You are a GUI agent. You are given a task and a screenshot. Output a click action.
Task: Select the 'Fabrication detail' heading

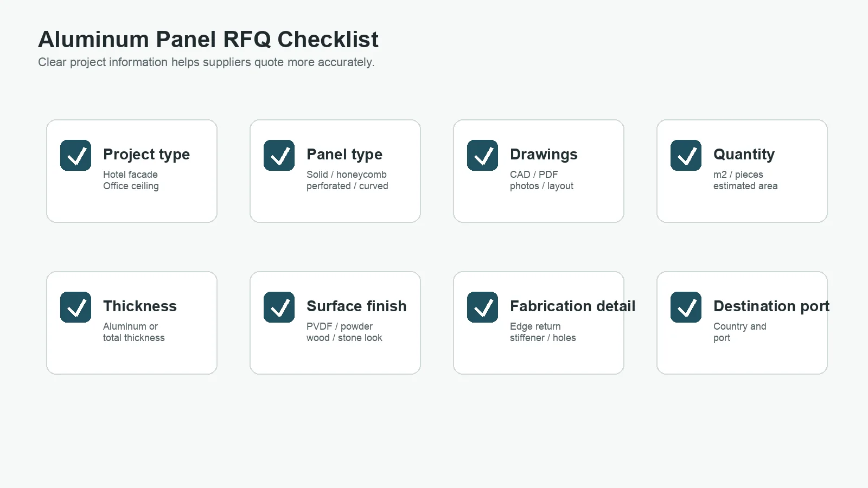coord(572,306)
